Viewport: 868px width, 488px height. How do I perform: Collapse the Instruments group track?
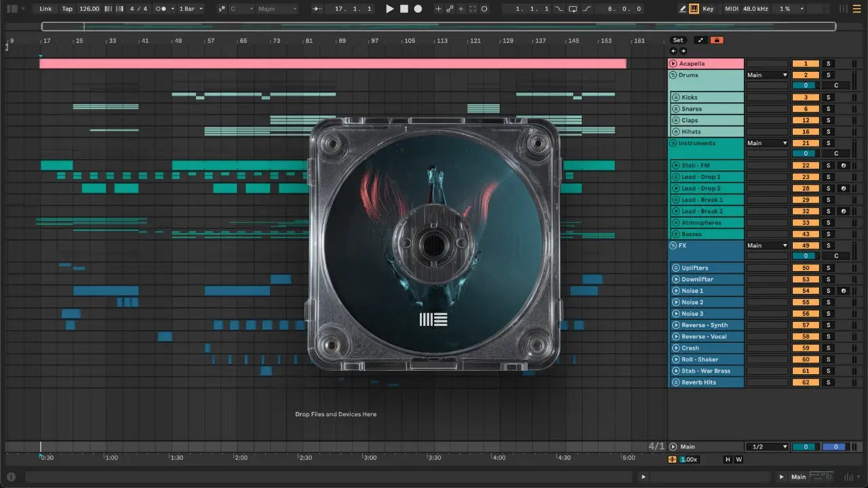tap(673, 144)
